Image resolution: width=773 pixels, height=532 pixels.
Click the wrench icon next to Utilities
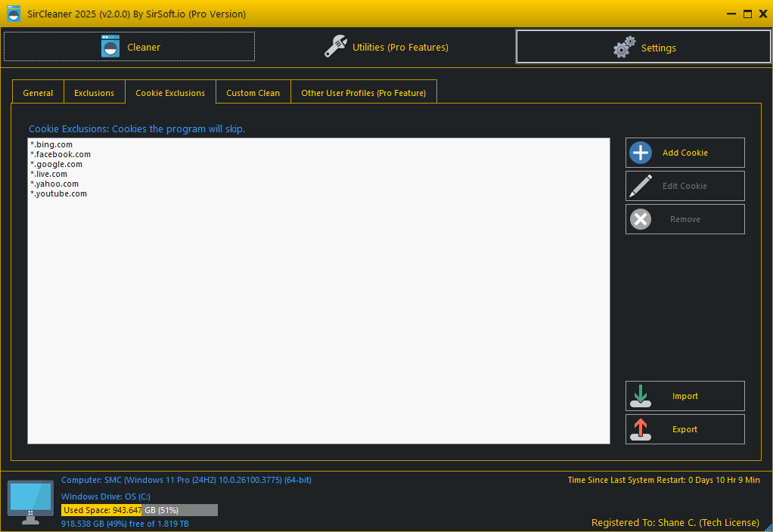pyautogui.click(x=336, y=46)
